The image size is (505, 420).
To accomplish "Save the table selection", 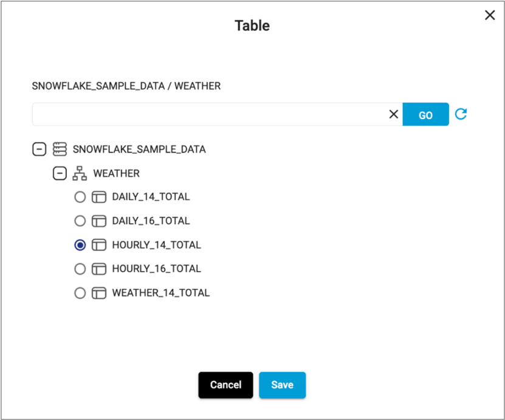I will click(x=282, y=385).
